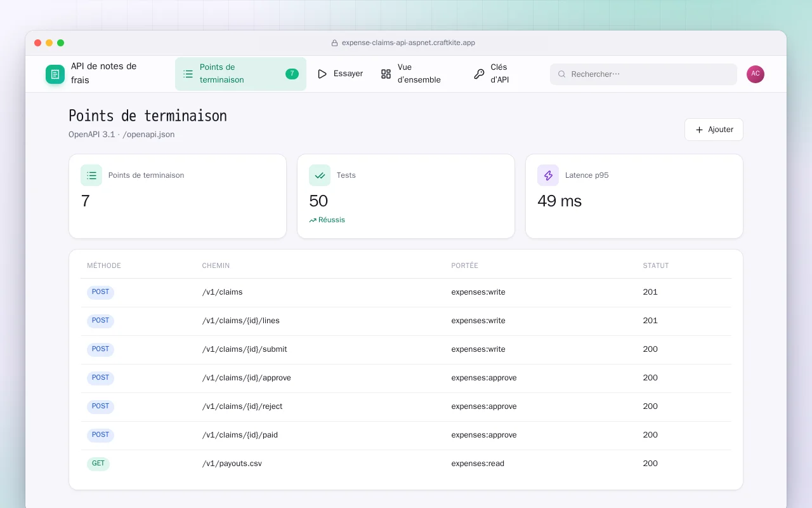The height and width of the screenshot is (508, 812).
Task: Click the badge showing 7 in navigation
Action: pyautogui.click(x=292, y=74)
